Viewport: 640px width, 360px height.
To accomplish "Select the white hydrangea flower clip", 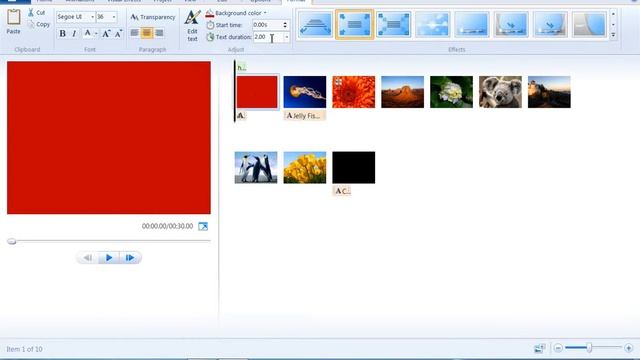I will [451, 92].
